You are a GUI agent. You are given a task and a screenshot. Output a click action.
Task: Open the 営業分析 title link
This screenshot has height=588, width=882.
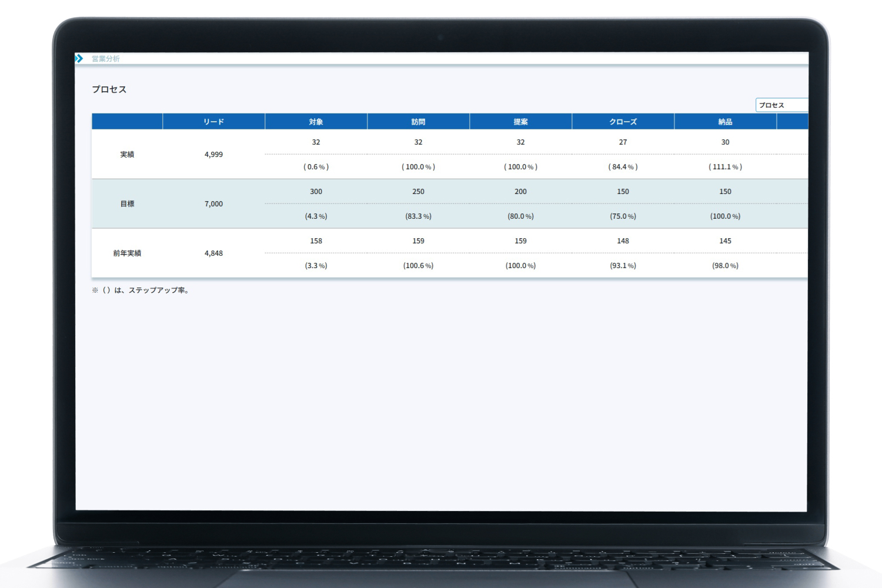tap(106, 59)
